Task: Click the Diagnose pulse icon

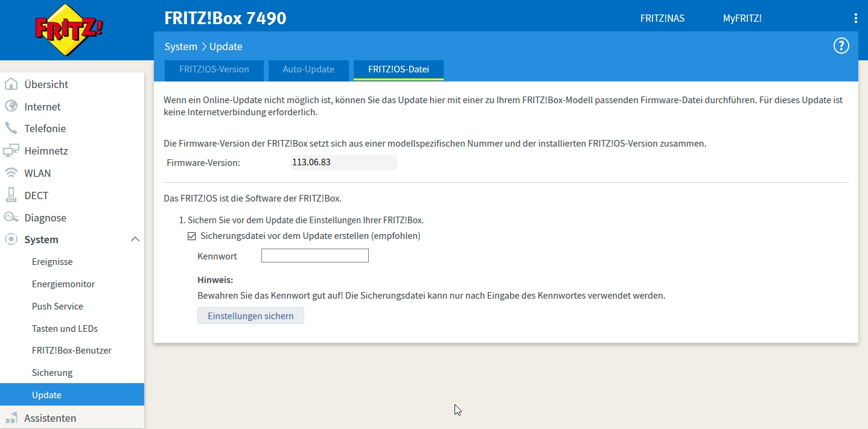Action: point(11,217)
